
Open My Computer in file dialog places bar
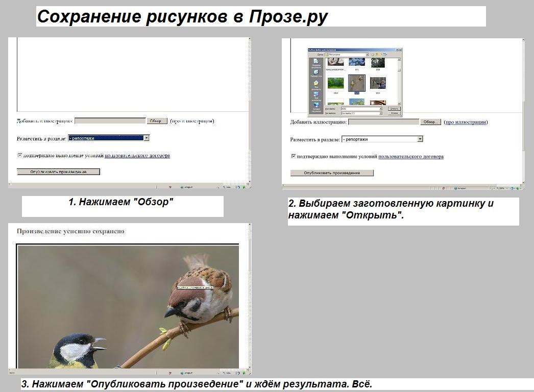(316, 96)
